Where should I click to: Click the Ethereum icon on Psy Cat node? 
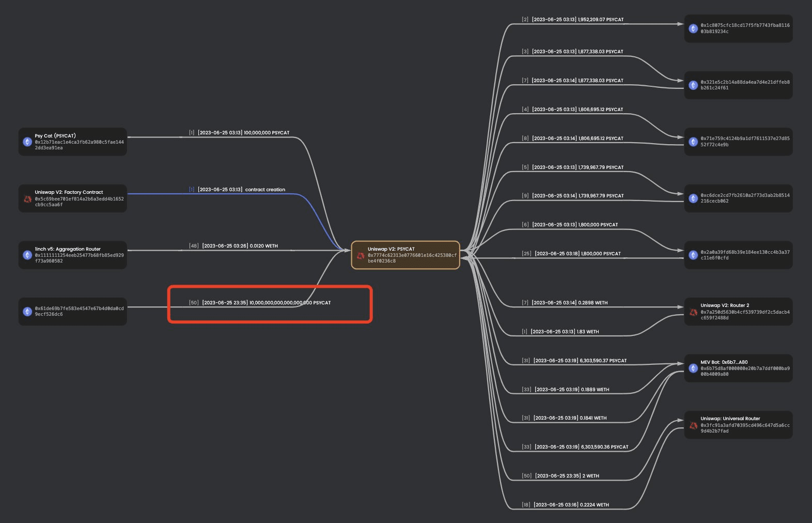click(x=27, y=142)
